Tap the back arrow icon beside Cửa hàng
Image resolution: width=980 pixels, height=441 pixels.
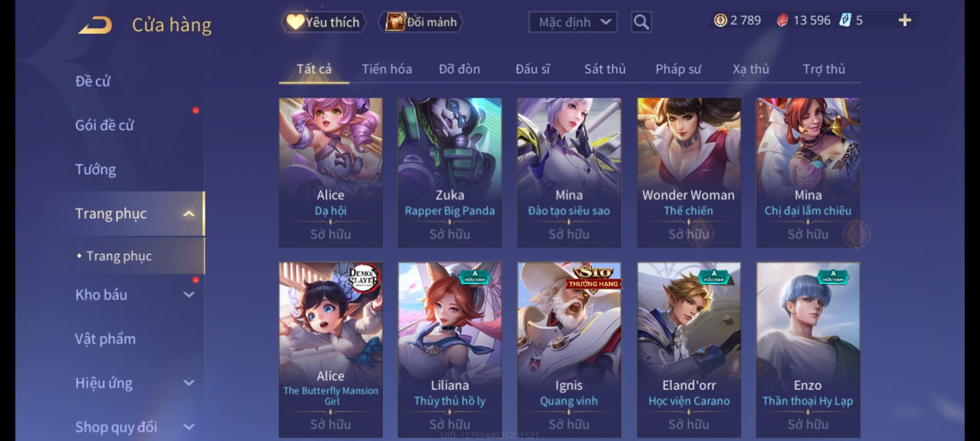click(95, 25)
